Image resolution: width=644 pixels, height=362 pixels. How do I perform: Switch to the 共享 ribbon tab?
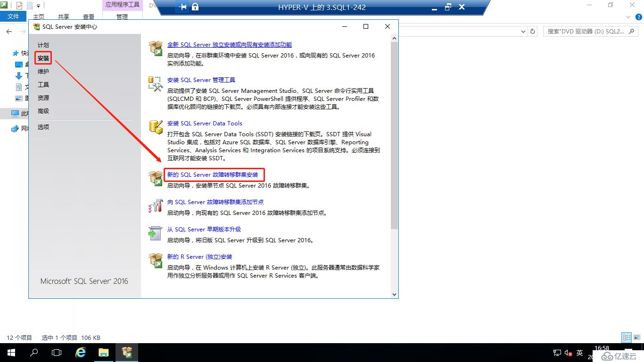[64, 16]
